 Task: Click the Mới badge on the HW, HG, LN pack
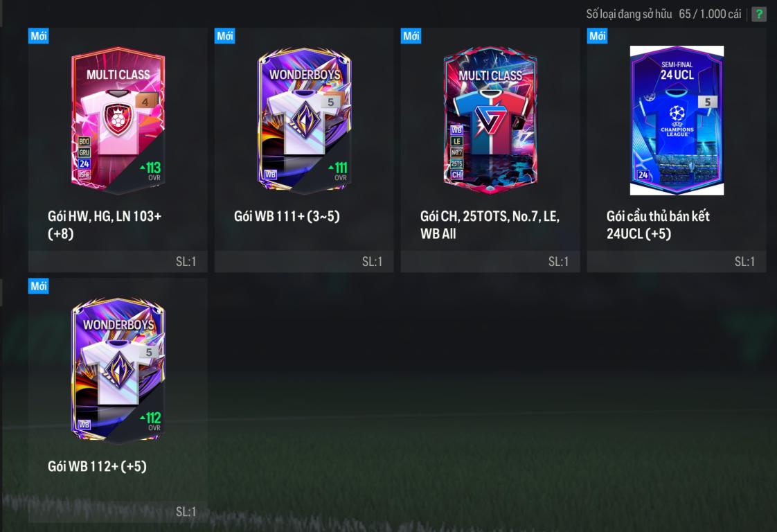38,36
